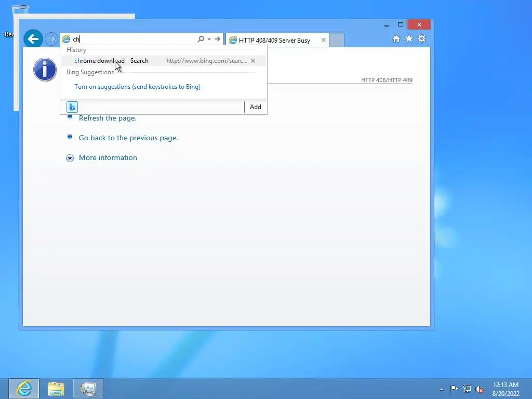
Task: Open Internet Explorer from the taskbar
Action: pos(24,389)
